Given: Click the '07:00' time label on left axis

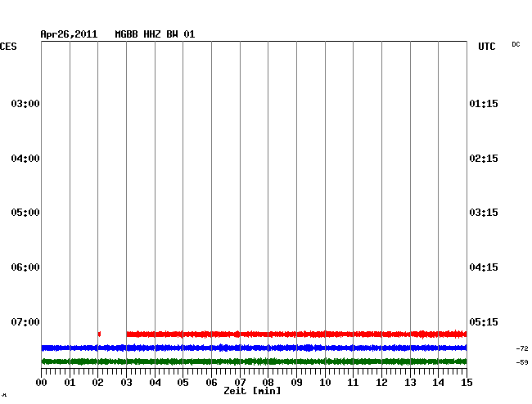Looking at the screenshot, I should pos(25,321).
